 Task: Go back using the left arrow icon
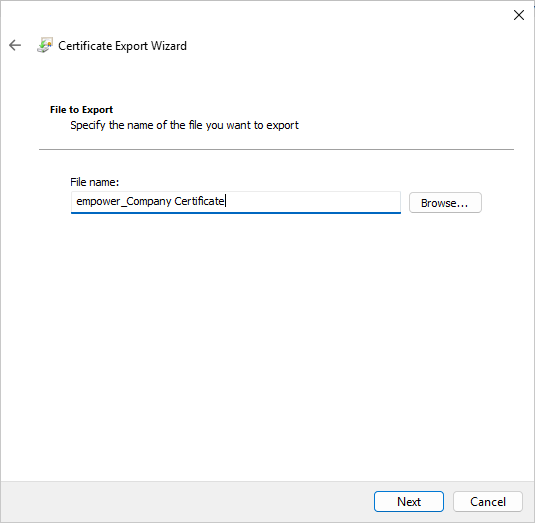tap(15, 45)
